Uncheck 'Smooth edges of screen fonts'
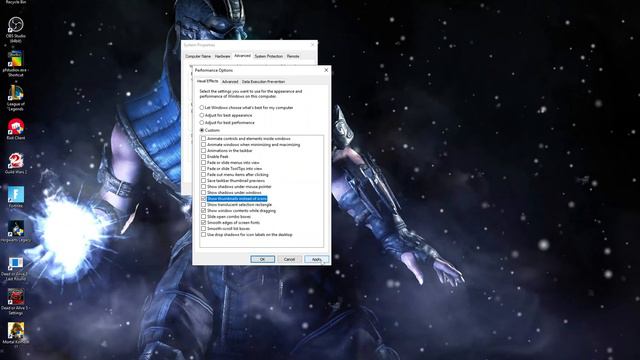The image size is (640, 360). tap(203, 223)
